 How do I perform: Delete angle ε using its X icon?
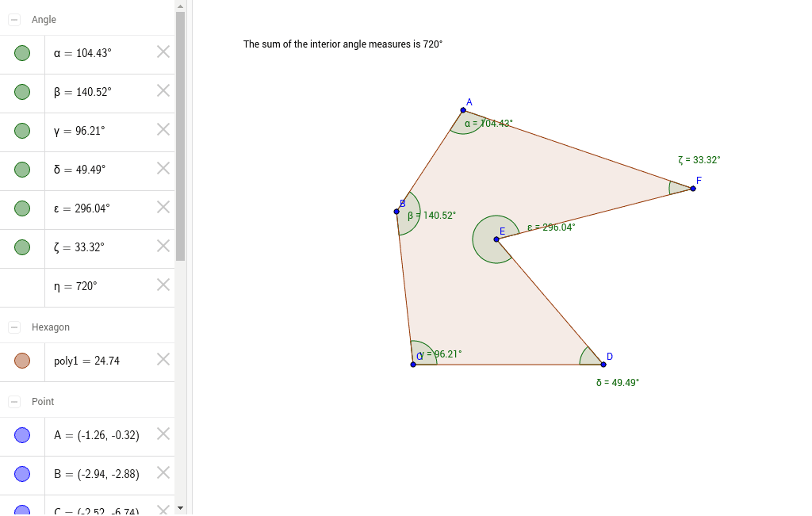point(163,208)
